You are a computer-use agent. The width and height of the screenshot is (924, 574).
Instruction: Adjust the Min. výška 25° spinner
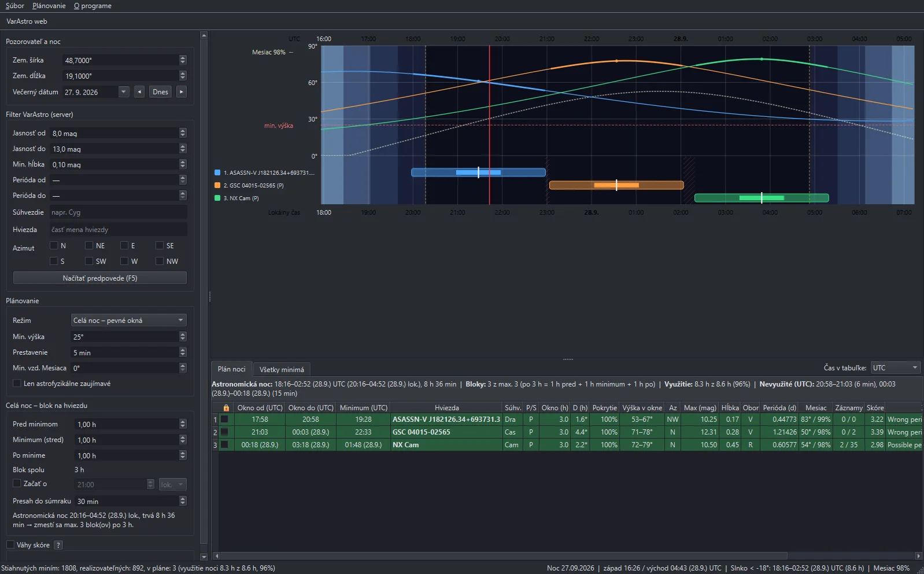(183, 336)
